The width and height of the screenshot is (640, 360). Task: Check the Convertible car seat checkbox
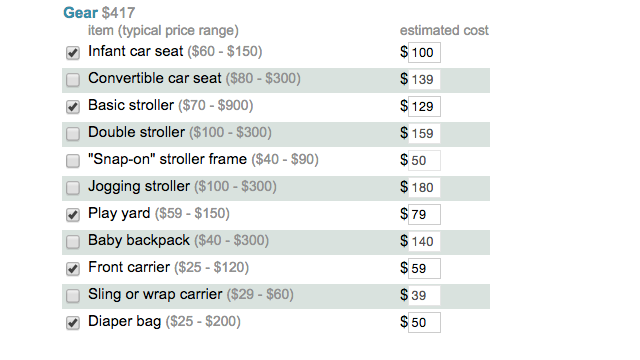(x=73, y=80)
